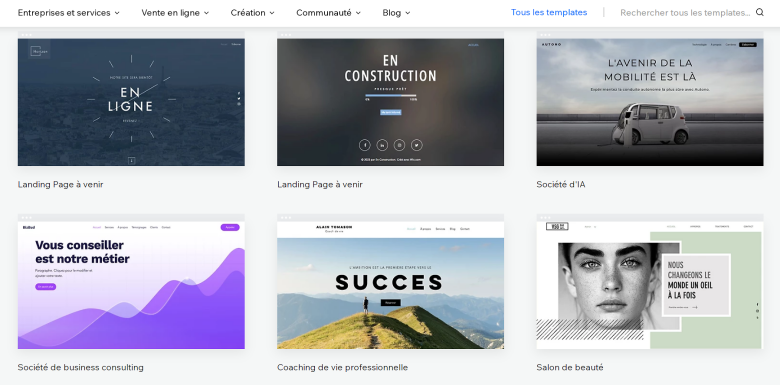Click Twitter icon in En Construction preview
Image resolution: width=780 pixels, height=385 pixels.
tap(417, 145)
